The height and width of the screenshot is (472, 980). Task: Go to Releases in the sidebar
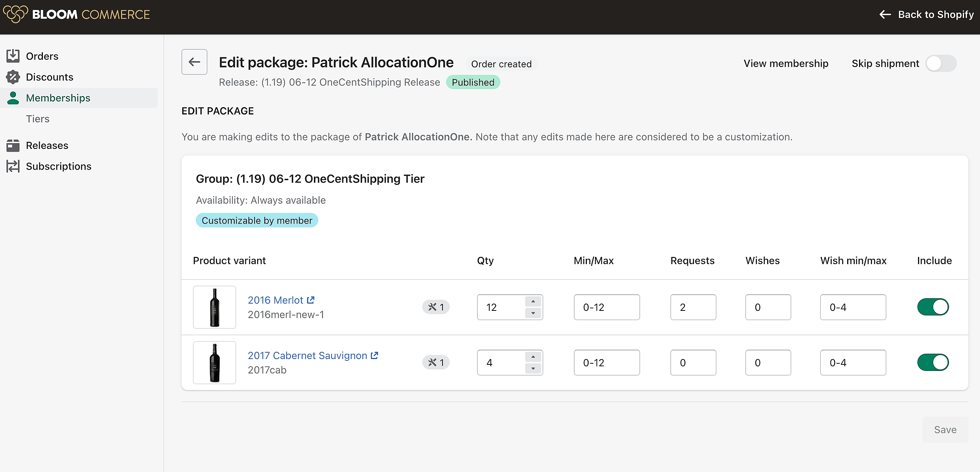tap(47, 145)
